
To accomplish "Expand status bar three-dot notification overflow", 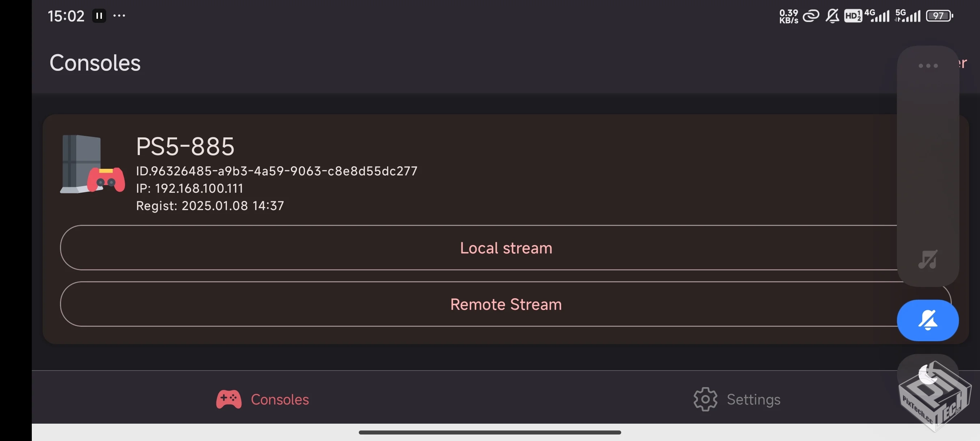I will [119, 16].
